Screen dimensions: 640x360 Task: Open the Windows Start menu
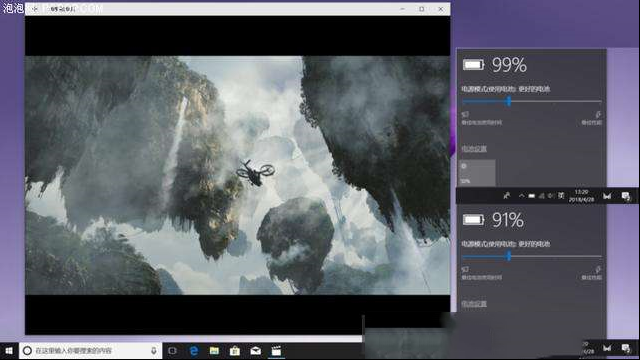[9, 351]
